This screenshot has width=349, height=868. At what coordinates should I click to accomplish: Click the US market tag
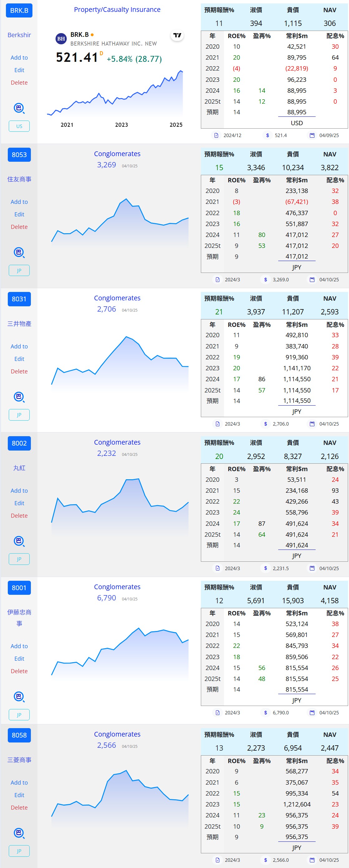click(19, 126)
